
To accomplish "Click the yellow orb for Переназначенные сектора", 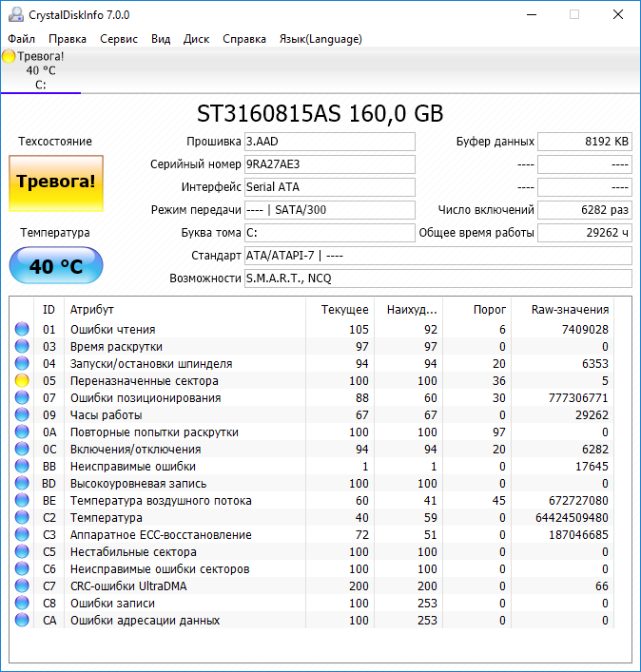I will coord(22,380).
